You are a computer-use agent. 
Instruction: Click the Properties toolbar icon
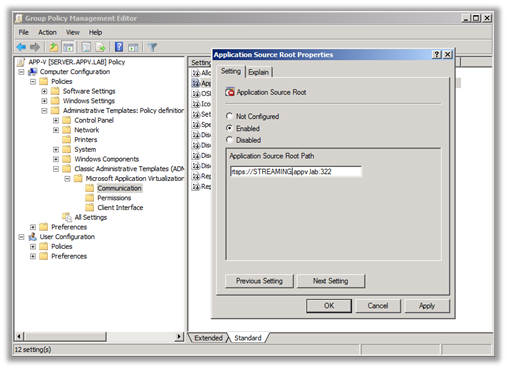[x=86, y=47]
